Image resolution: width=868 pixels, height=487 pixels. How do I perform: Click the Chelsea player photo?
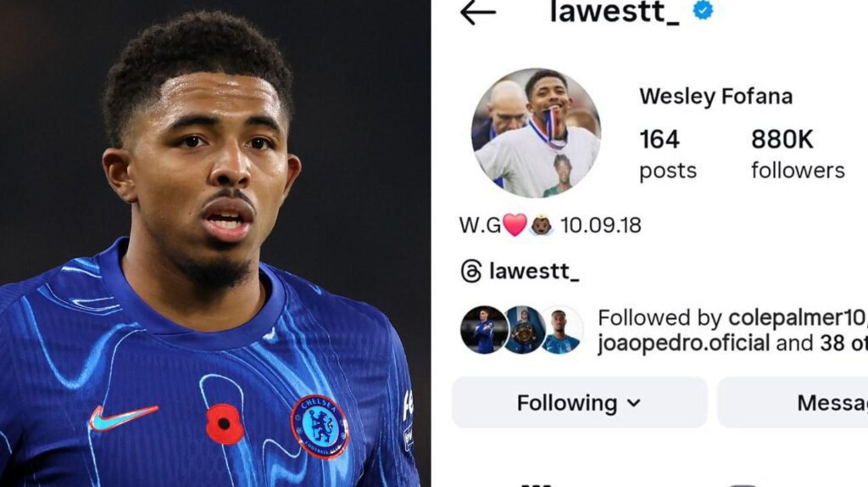pos(215,243)
